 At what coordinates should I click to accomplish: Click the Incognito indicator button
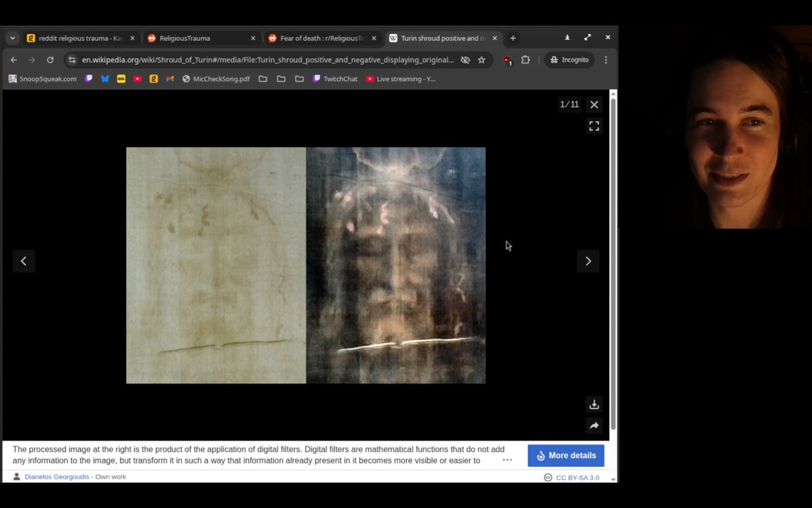569,60
